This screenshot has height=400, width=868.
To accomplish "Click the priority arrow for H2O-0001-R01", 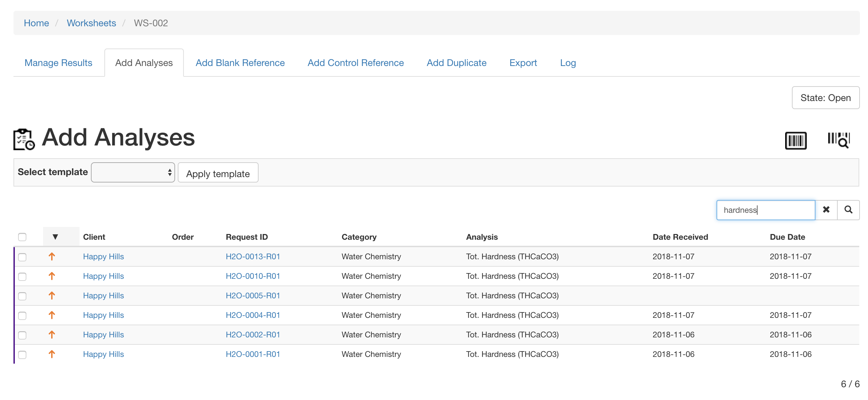I will pyautogui.click(x=52, y=354).
